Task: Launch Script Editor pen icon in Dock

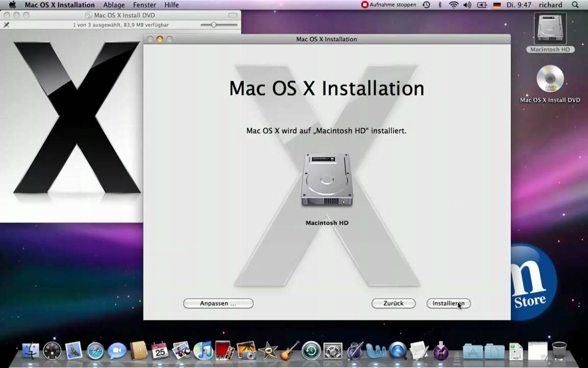Action: 354,351
